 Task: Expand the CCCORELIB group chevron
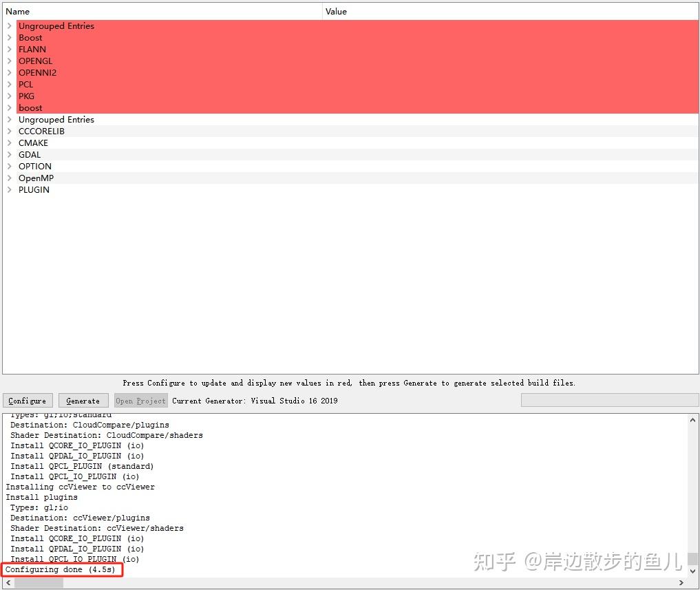(x=10, y=131)
